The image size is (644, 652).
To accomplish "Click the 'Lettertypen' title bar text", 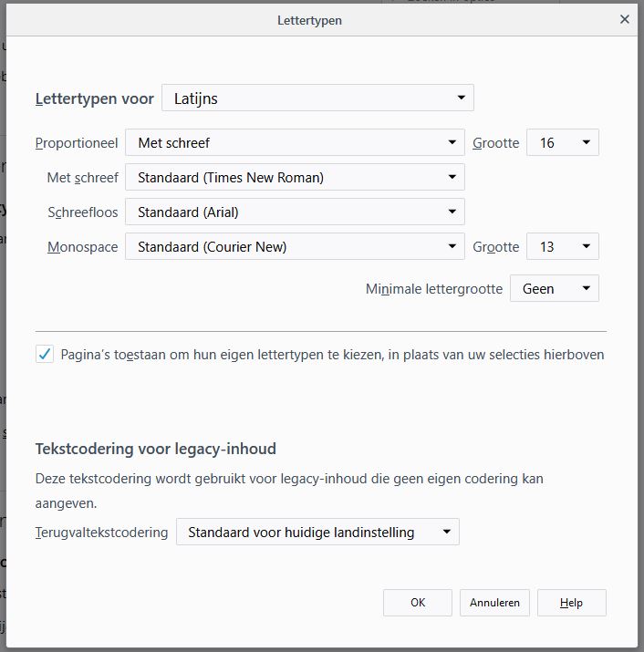I will pos(309,19).
